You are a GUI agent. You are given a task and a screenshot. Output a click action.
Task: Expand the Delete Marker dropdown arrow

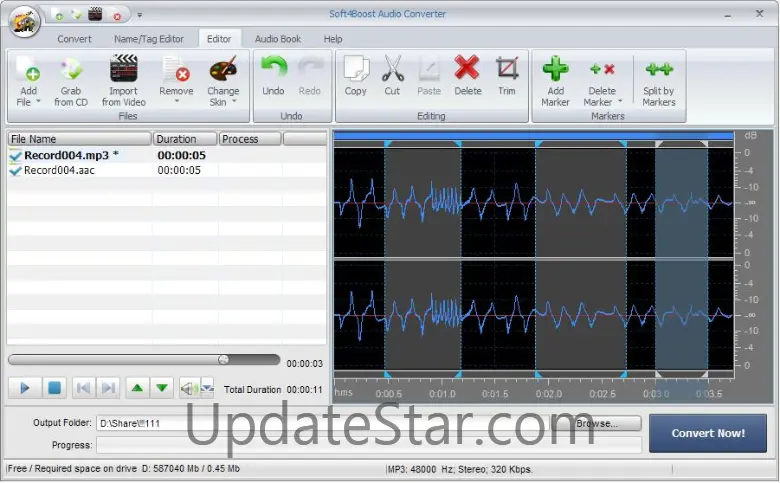[620, 101]
